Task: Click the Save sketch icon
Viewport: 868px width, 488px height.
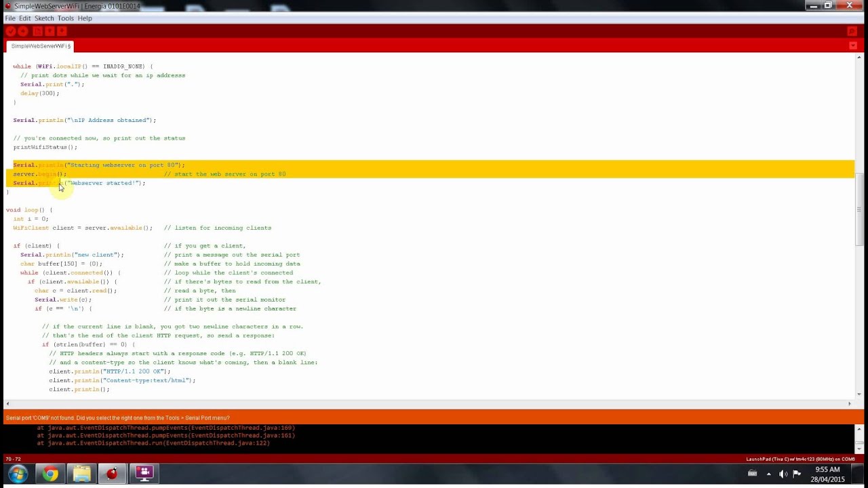Action: pyautogui.click(x=62, y=31)
